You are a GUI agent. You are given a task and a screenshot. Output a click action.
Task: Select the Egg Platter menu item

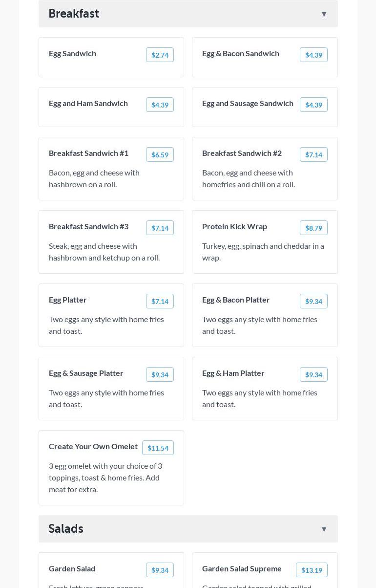click(68, 300)
